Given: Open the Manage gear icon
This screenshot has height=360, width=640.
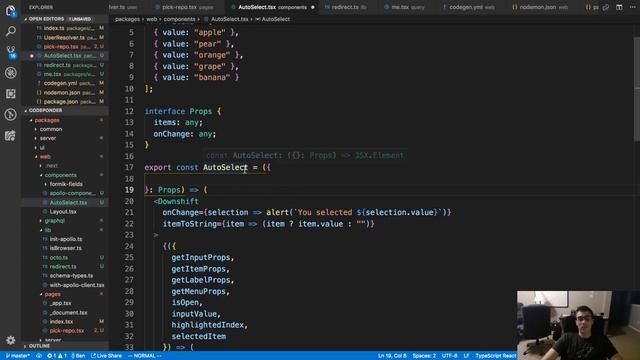Looking at the screenshot, I should [x=11, y=340].
